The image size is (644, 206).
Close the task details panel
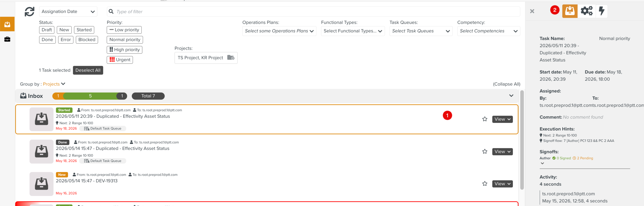(x=532, y=11)
